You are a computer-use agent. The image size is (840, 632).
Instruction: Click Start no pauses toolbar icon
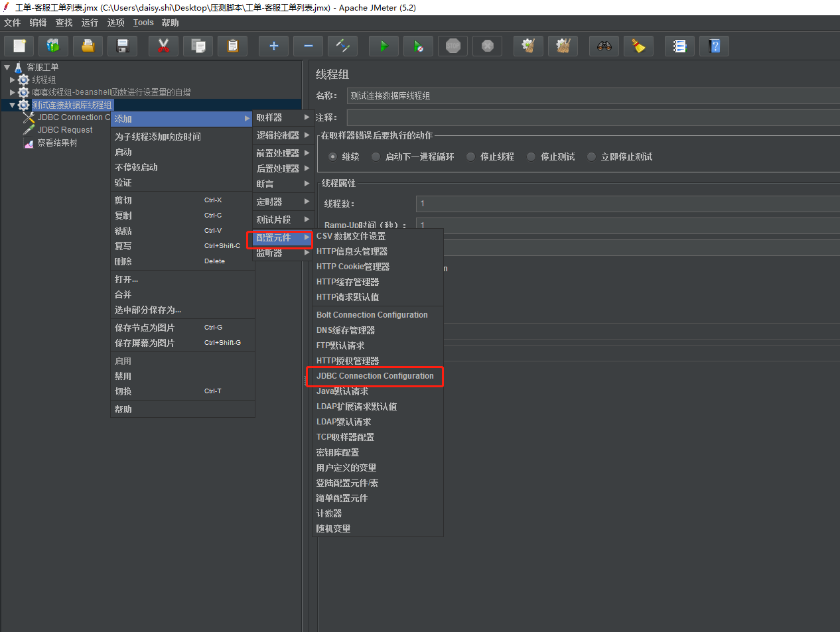click(x=419, y=46)
